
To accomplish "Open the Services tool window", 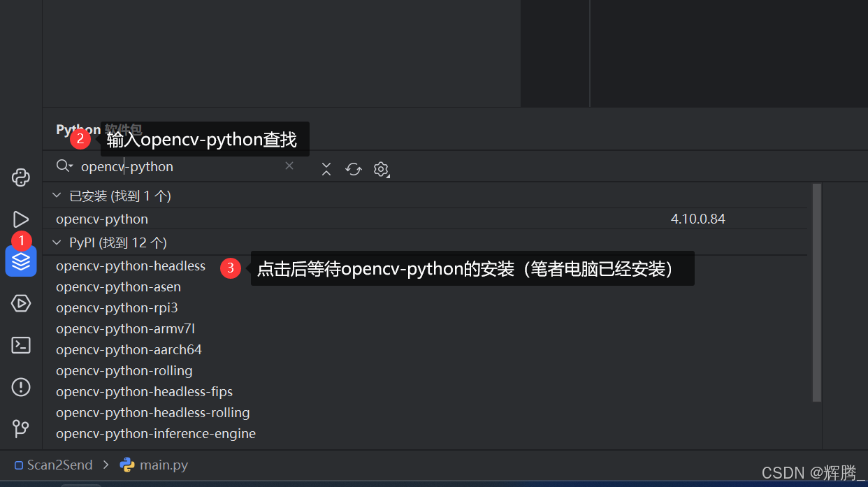I will coord(21,303).
